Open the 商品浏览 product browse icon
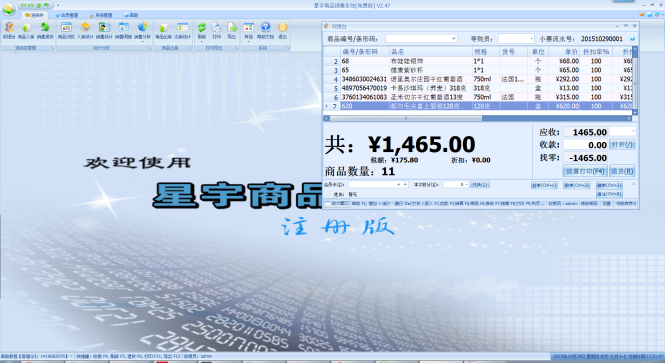 tap(66, 31)
